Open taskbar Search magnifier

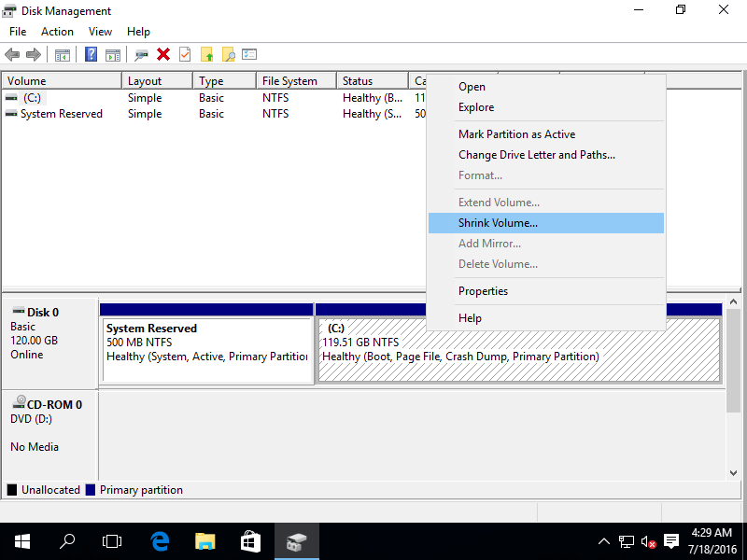point(66,541)
